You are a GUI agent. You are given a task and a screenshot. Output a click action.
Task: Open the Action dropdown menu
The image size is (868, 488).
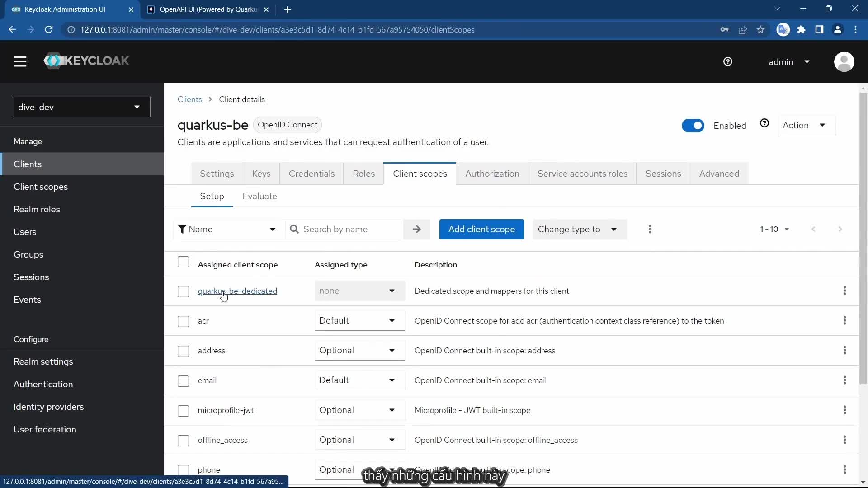[x=806, y=125]
